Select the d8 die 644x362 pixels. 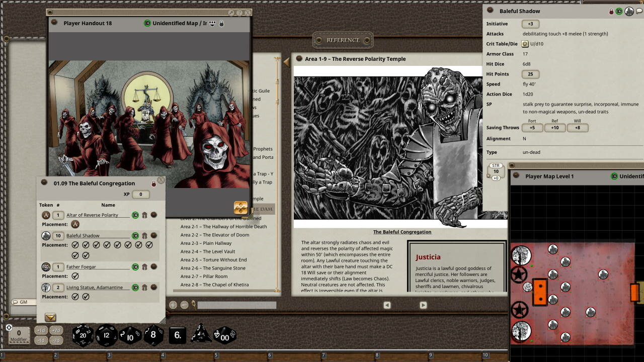pos(153,335)
